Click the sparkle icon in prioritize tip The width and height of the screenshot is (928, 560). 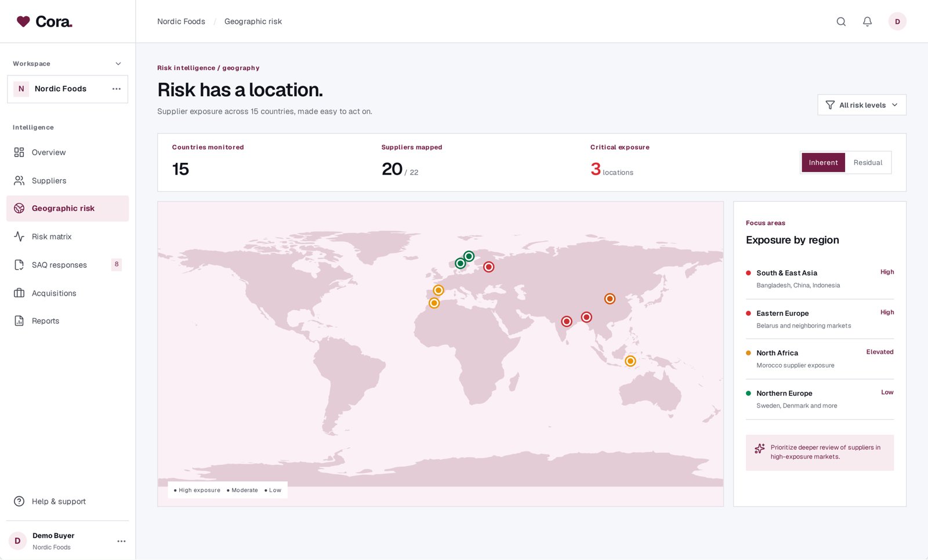[759, 449]
